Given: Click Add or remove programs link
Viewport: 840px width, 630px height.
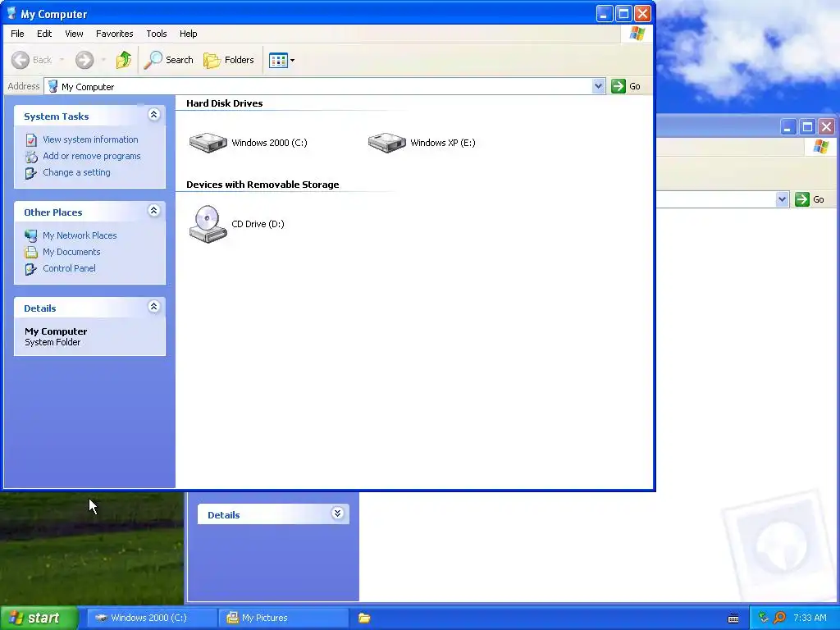Looking at the screenshot, I should (x=92, y=156).
